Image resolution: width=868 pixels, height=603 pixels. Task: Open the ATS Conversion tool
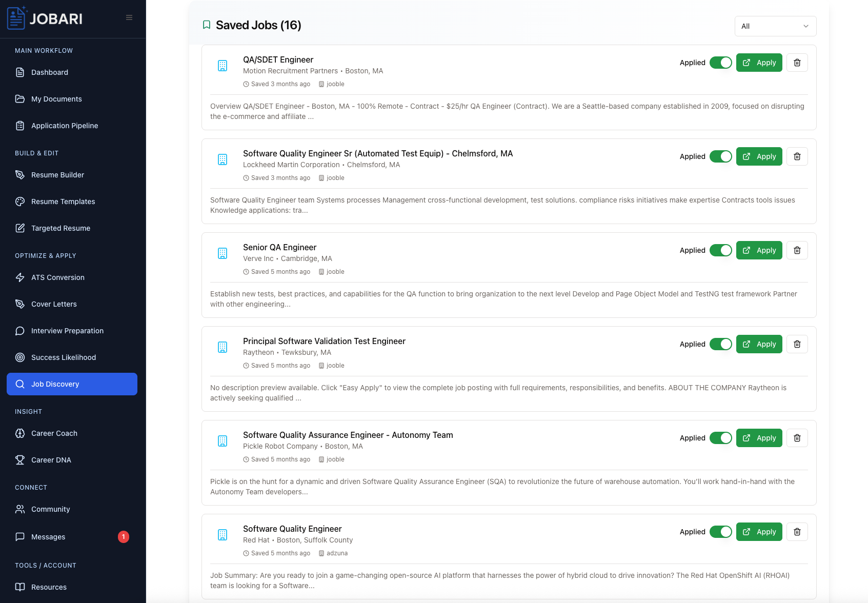coord(58,277)
